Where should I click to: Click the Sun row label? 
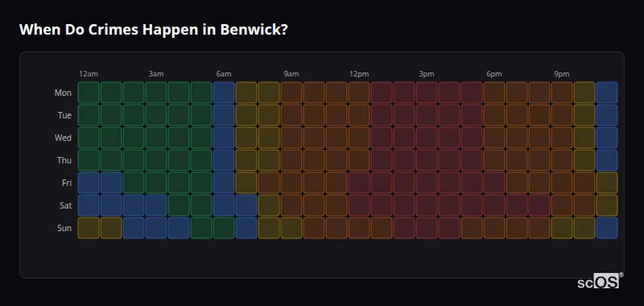(x=64, y=229)
